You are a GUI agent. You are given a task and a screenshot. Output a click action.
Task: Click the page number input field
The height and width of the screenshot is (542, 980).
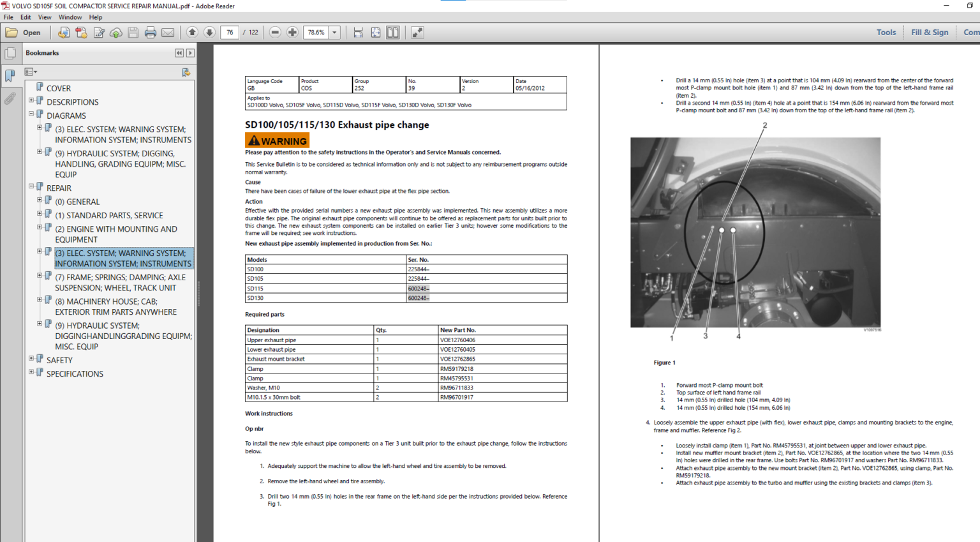tap(229, 32)
